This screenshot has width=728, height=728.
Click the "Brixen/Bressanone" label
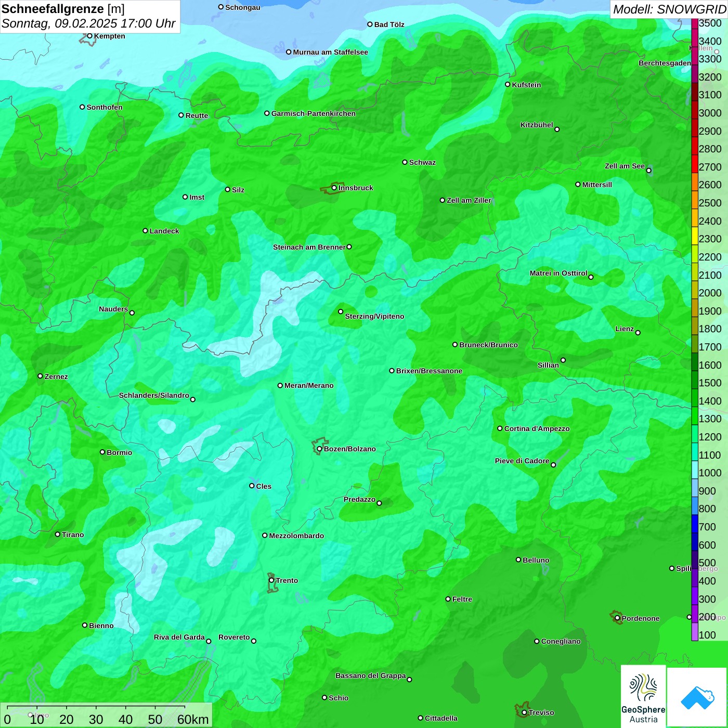coord(429,371)
